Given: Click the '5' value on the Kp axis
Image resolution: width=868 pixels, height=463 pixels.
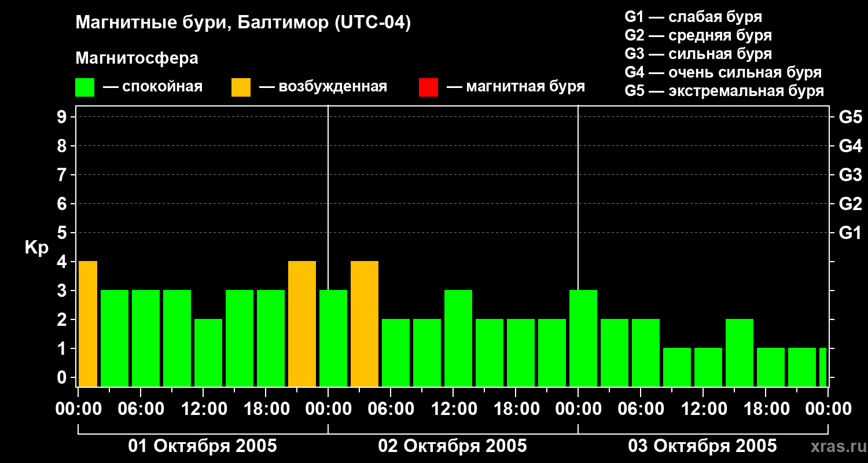Looking at the screenshot, I should 63,233.
